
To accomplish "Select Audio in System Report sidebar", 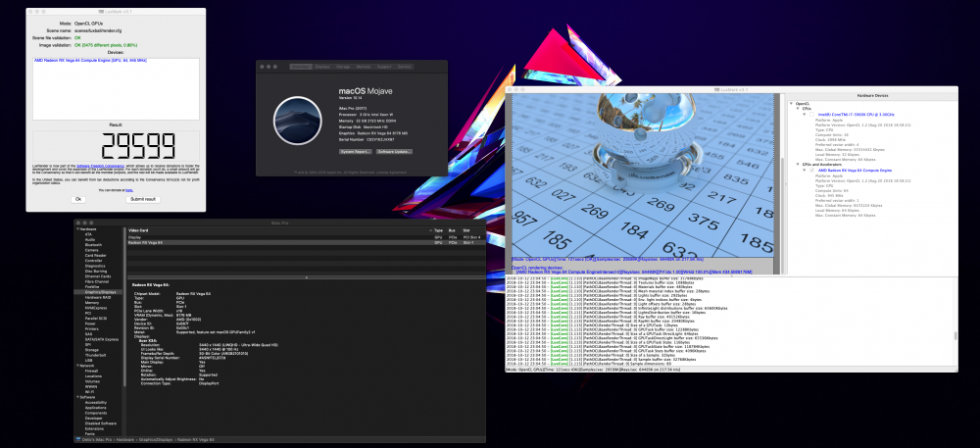I will [x=90, y=239].
